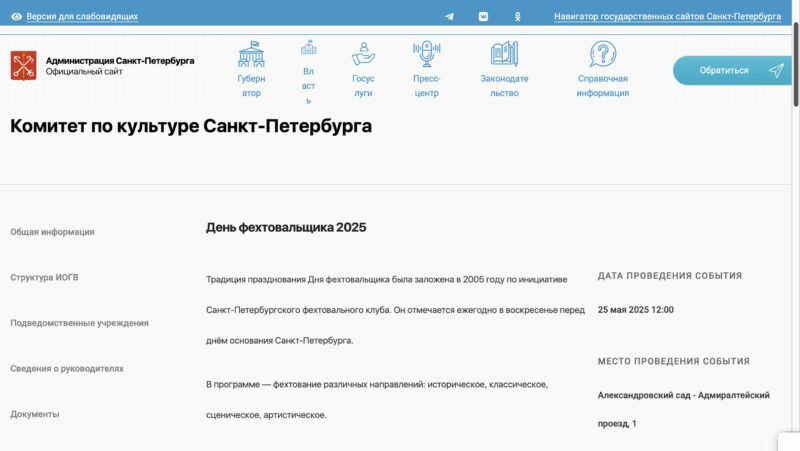Open the Odnoklassniki social icon
Screen dimensions: 800x451
coord(517,17)
